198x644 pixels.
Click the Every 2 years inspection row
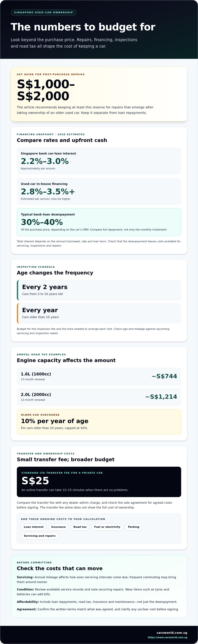[99, 290]
